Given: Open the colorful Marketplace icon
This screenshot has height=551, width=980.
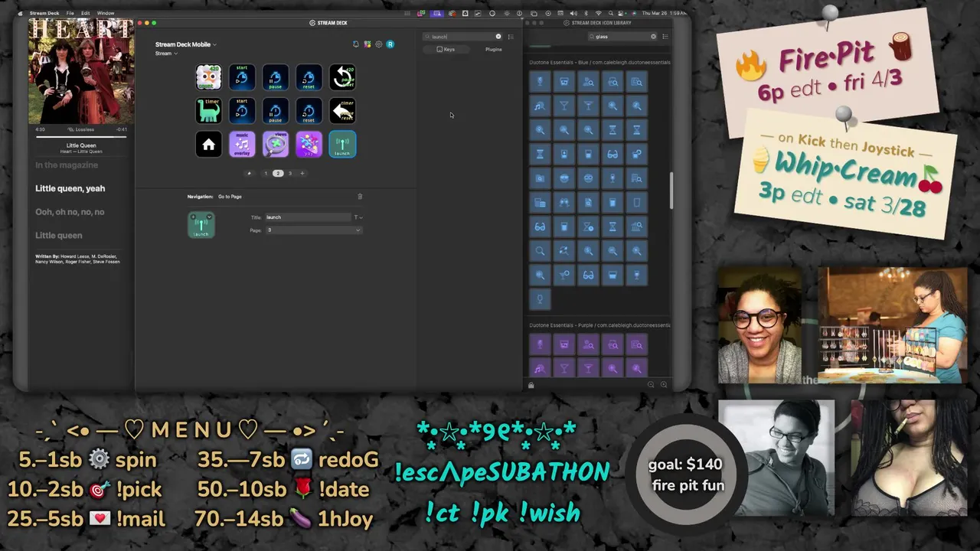Looking at the screenshot, I should click(367, 44).
